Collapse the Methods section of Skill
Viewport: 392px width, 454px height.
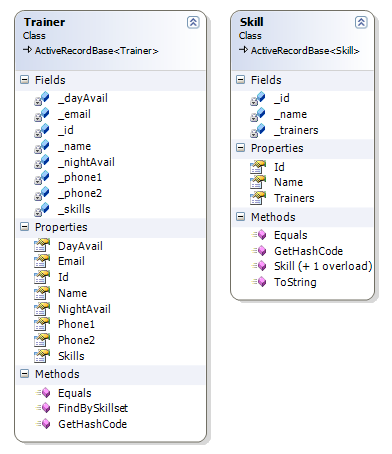tap(240, 217)
